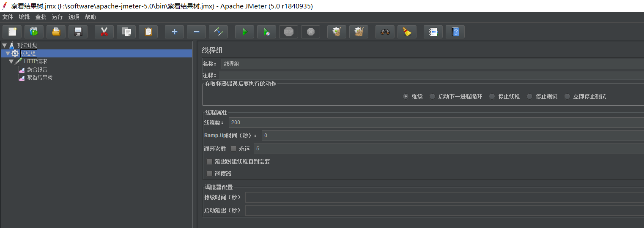Image resolution: width=644 pixels, height=228 pixels.
Task: Click the 测试计划 flask icon in tree
Action: (x=12, y=45)
